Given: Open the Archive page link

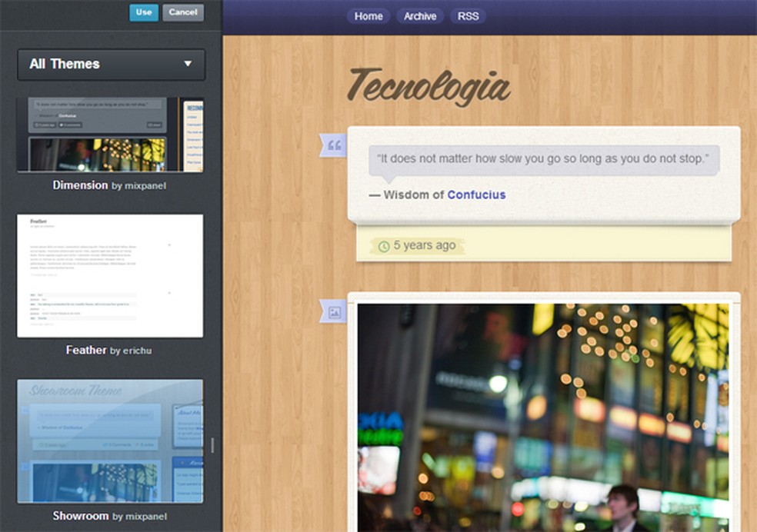Looking at the screenshot, I should coord(420,16).
